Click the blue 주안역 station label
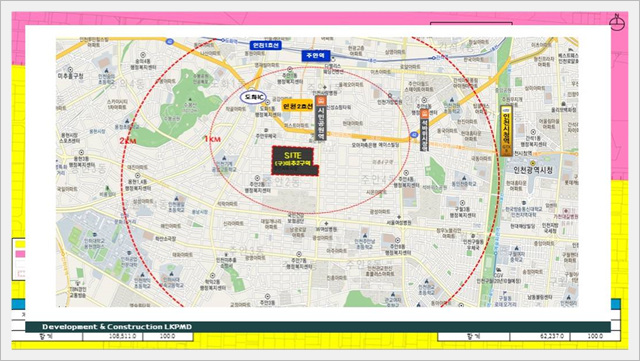The image size is (640, 361). point(316,56)
